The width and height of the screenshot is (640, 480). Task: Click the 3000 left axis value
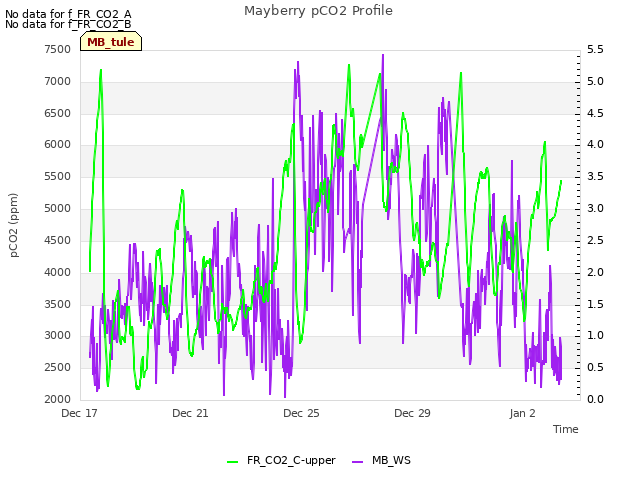click(x=58, y=336)
